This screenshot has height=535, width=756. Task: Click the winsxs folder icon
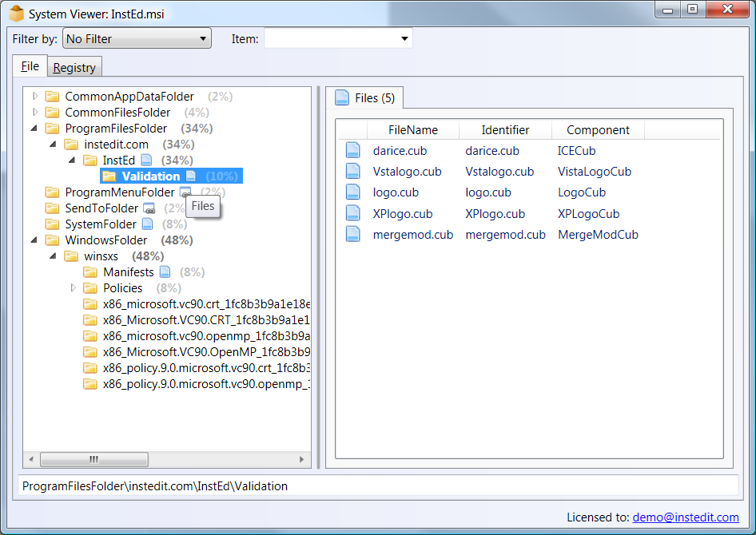coord(71,256)
